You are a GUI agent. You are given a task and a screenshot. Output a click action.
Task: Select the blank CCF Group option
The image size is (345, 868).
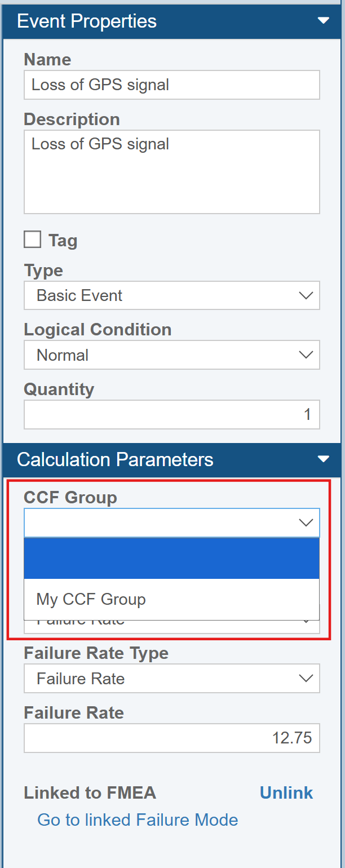pos(171,559)
